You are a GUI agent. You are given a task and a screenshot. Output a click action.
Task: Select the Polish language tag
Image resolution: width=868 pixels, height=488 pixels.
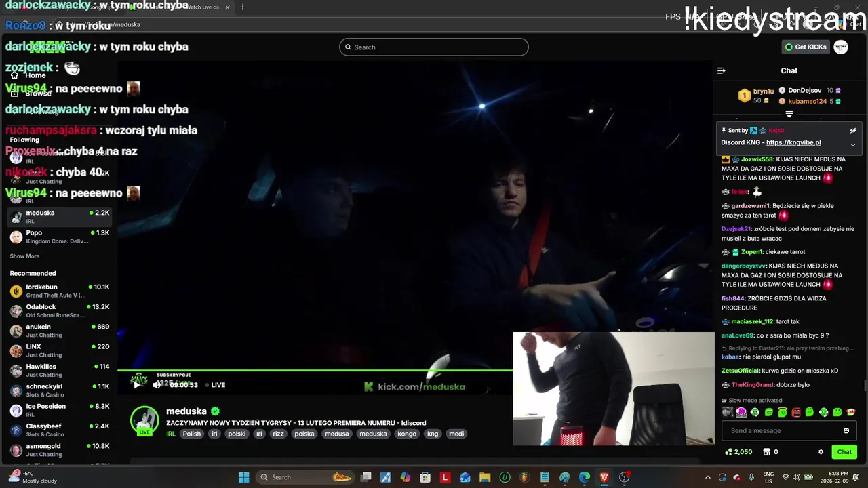click(x=192, y=434)
